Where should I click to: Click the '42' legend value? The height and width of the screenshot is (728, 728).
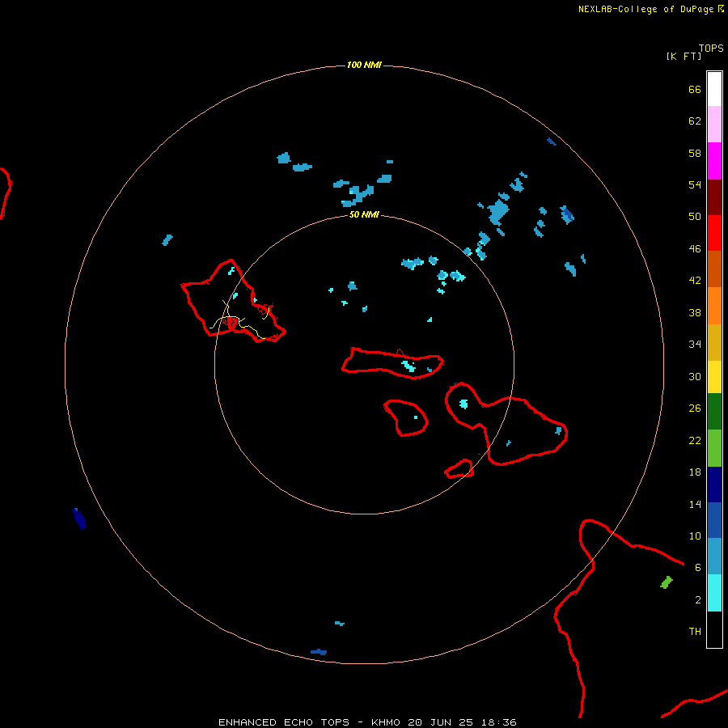695,280
